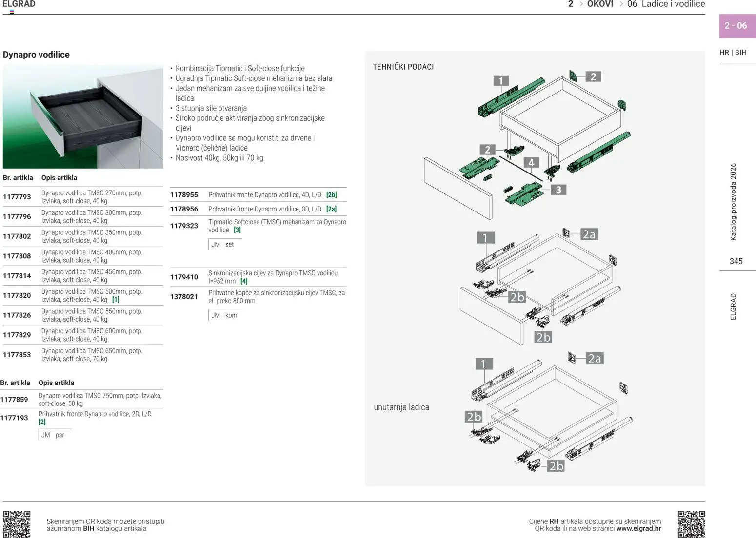Select the purple 2 - 06 section tab
756x538 pixels.
(736, 26)
